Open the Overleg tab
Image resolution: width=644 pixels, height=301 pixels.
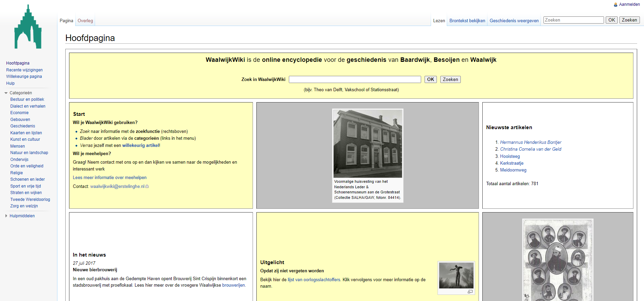[85, 21]
